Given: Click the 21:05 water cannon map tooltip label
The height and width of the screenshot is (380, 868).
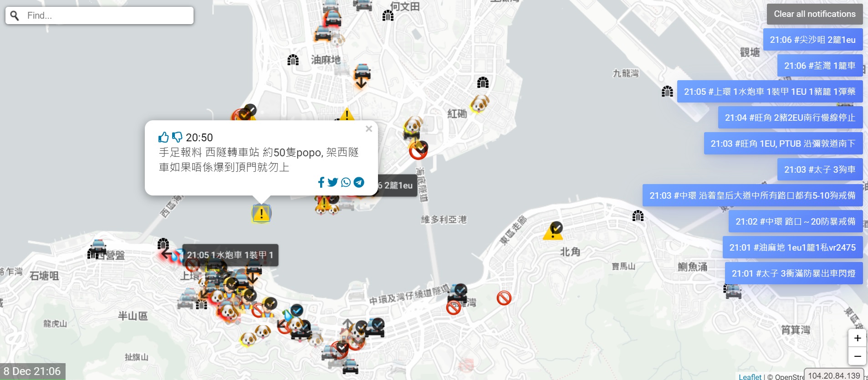Looking at the screenshot, I should pyautogui.click(x=230, y=255).
